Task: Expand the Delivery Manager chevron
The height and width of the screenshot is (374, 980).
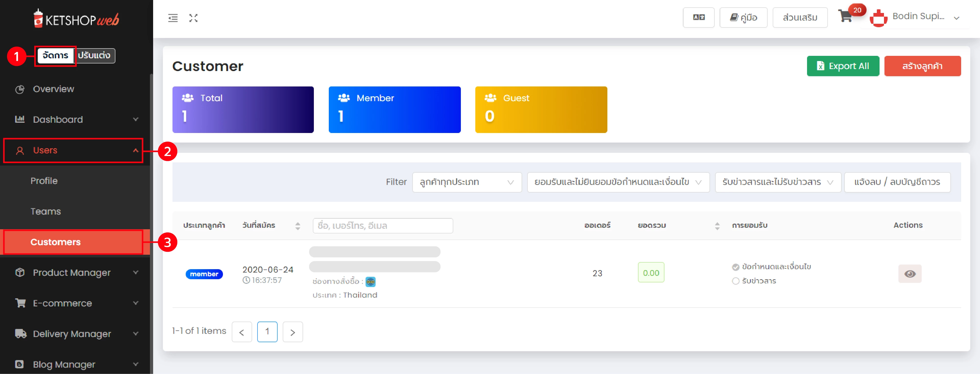Action: 135,334
